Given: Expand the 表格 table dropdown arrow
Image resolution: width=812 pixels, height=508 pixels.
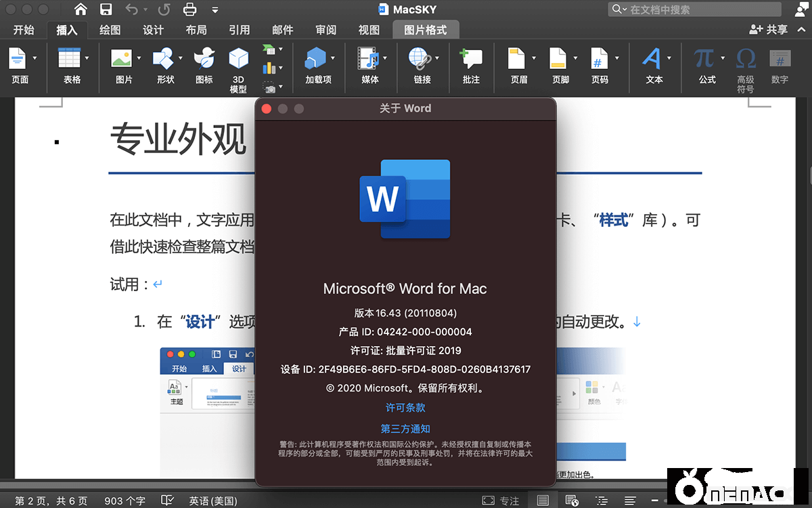Looking at the screenshot, I should (x=87, y=58).
